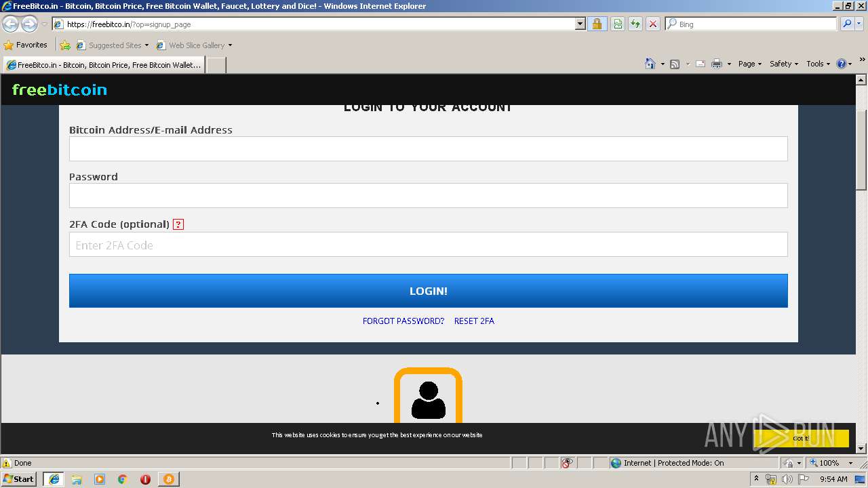Click the Bing search magnifier icon

pos(847,24)
